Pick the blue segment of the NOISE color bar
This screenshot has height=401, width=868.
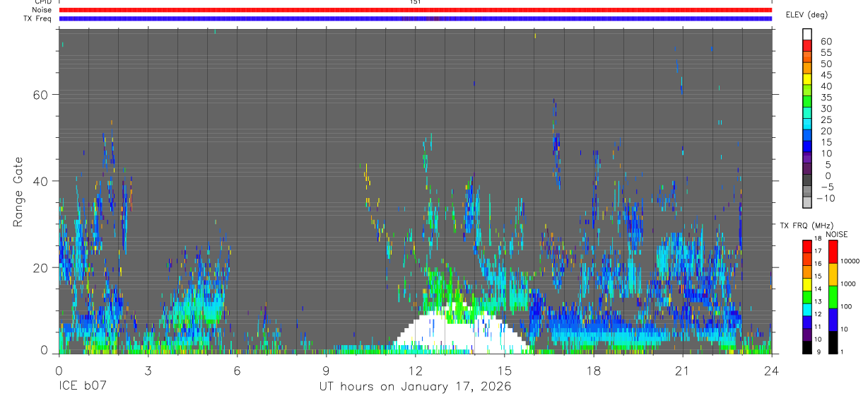click(833, 319)
